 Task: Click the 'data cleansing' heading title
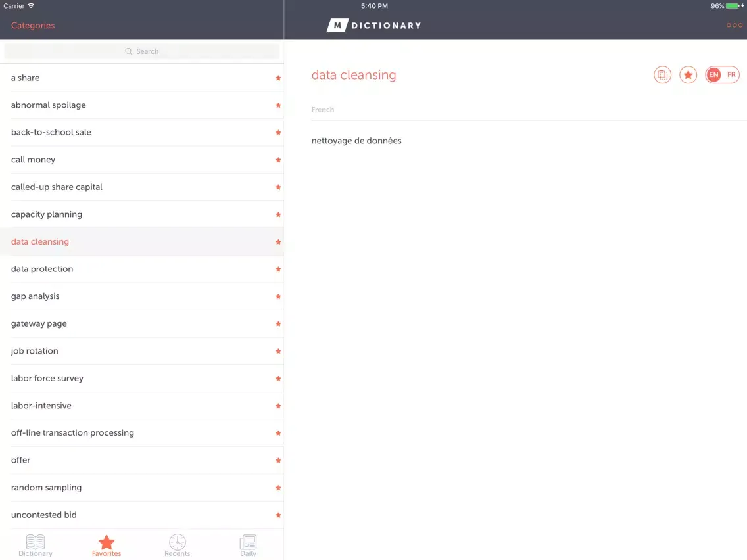coord(354,75)
